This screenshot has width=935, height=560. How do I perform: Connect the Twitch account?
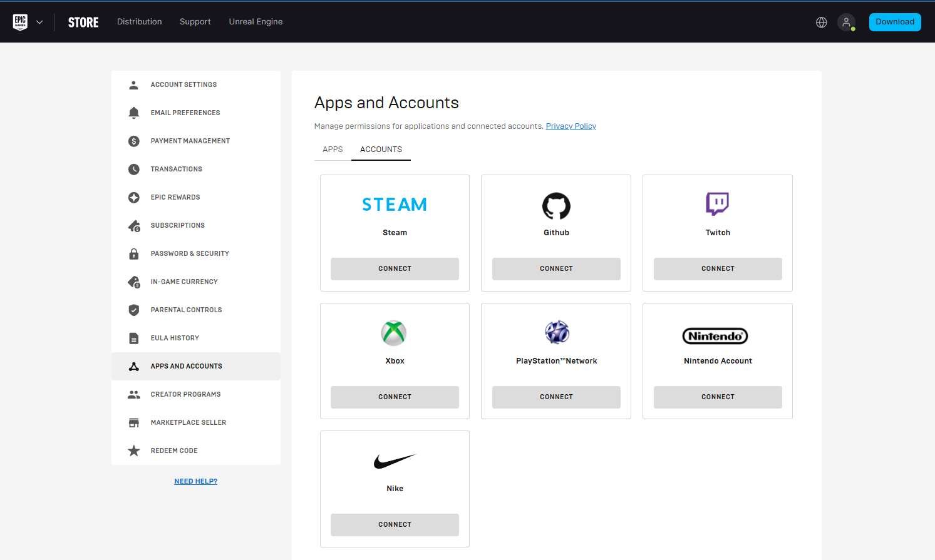718,269
